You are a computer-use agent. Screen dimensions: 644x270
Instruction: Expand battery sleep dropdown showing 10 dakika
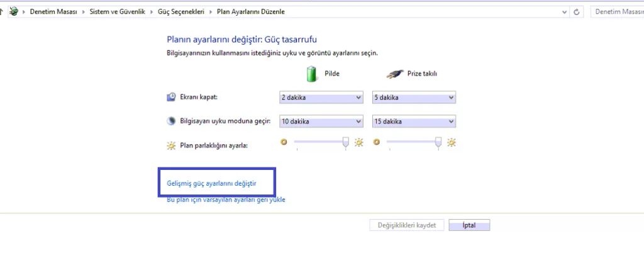point(321,121)
